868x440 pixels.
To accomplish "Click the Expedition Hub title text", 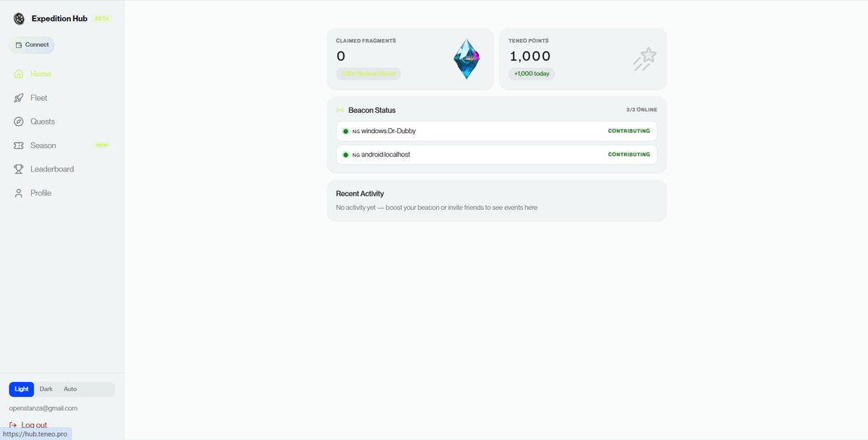I will (59, 19).
